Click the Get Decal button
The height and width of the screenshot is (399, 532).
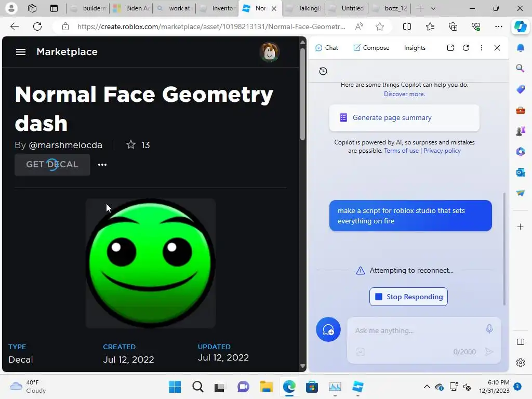pos(52,165)
